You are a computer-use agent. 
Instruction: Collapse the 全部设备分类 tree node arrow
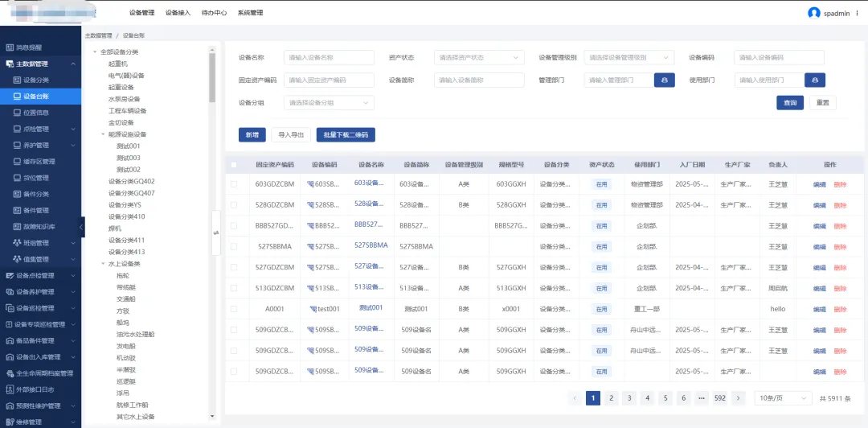pyautogui.click(x=95, y=52)
